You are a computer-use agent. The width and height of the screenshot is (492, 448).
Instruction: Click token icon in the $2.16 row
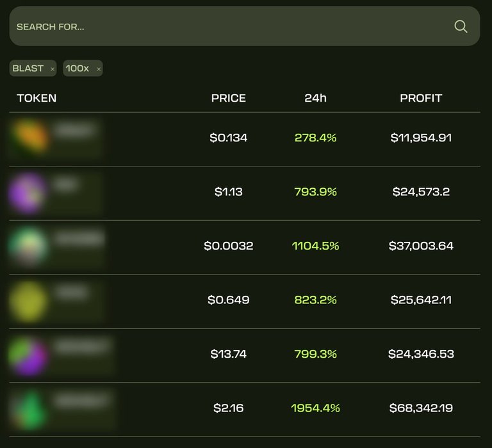(29, 408)
